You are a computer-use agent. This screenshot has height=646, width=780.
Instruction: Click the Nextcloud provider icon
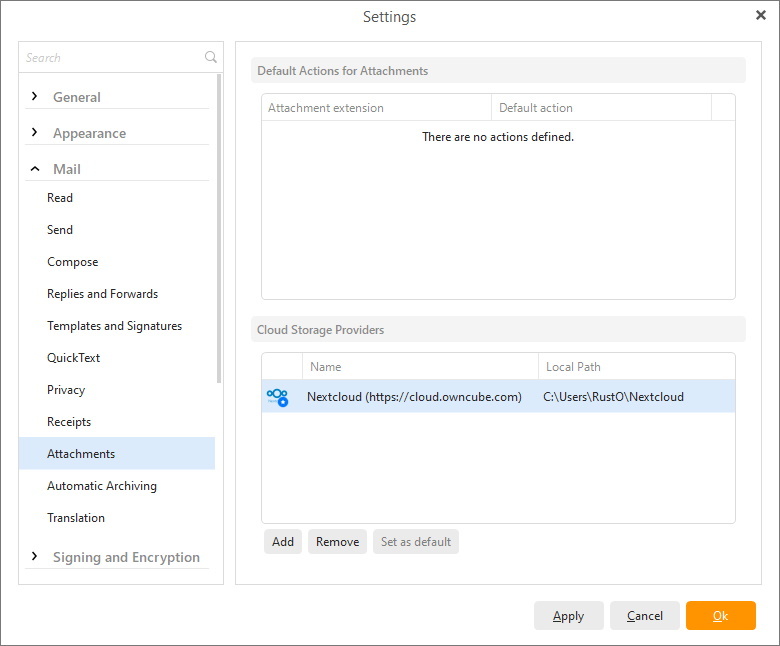click(277, 397)
